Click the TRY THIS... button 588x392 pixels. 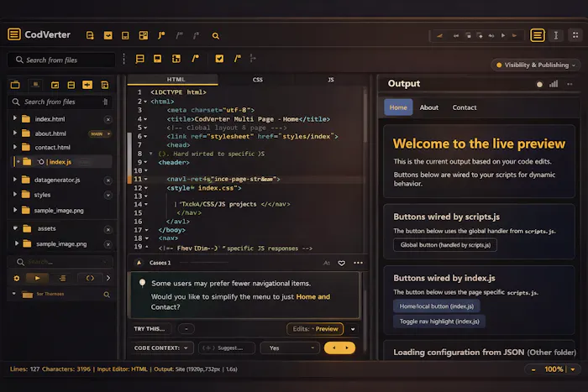(150, 329)
